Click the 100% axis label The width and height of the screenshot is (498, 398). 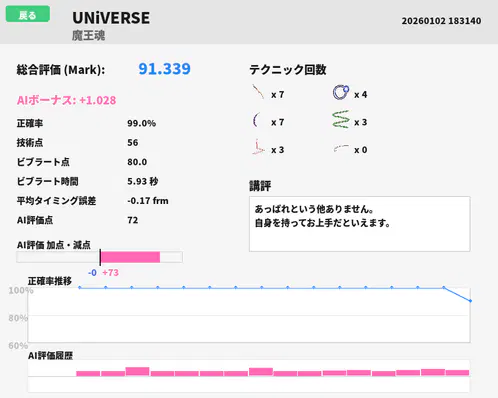point(21,290)
